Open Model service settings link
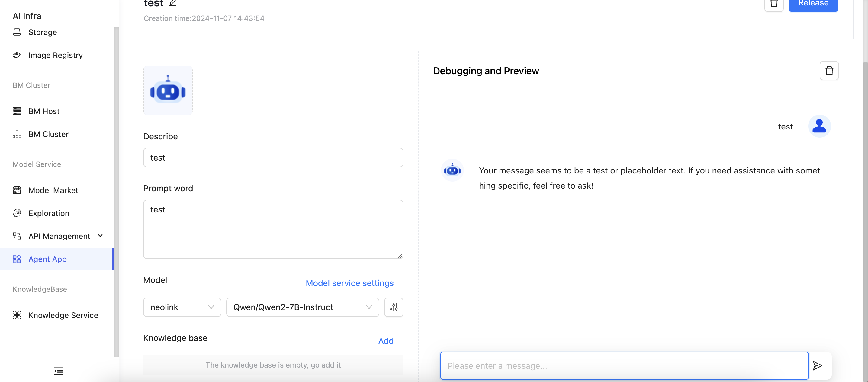Image resolution: width=868 pixels, height=382 pixels. [349, 283]
